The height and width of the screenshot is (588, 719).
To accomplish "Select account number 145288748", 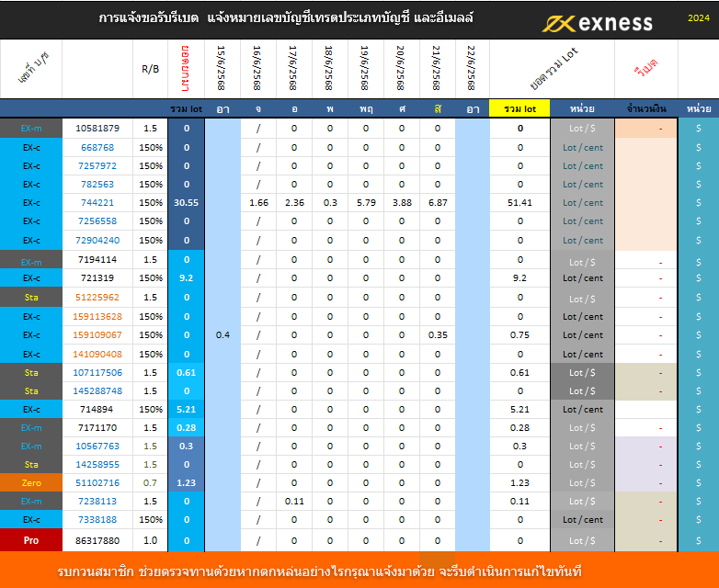I will [97, 391].
